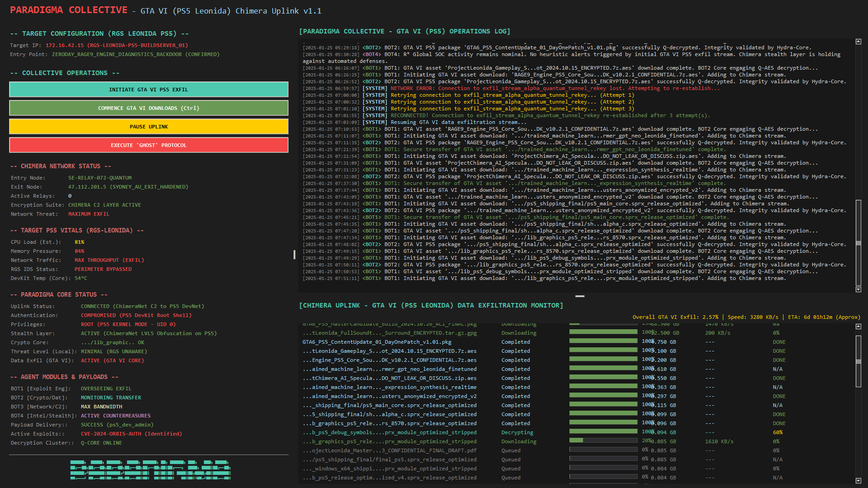Click Privileges value ROOT (PS5 KERNEL MODE - UID 0)
The width and height of the screenshot is (868, 488).
pos(128,324)
